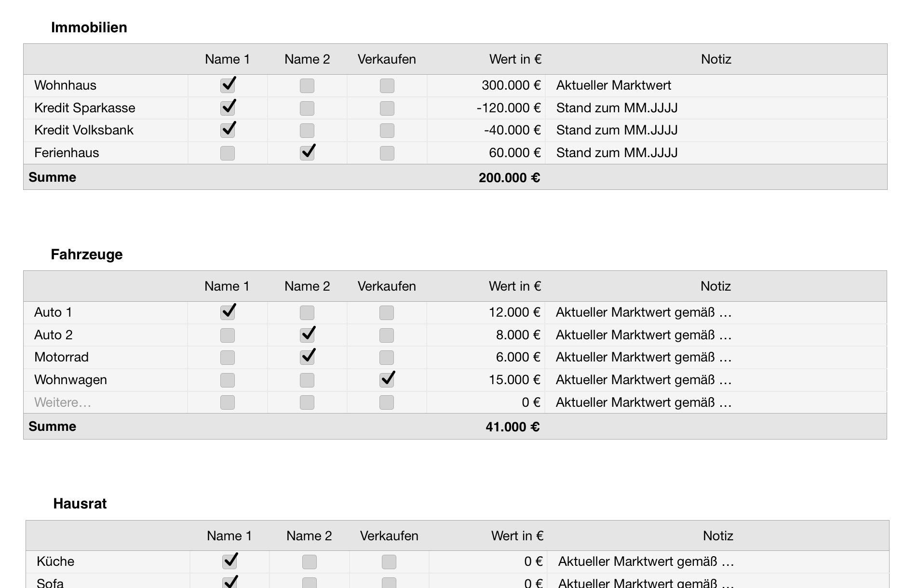Select the Hausrat table title
This screenshot has height=588, width=918.
pyautogui.click(x=80, y=504)
